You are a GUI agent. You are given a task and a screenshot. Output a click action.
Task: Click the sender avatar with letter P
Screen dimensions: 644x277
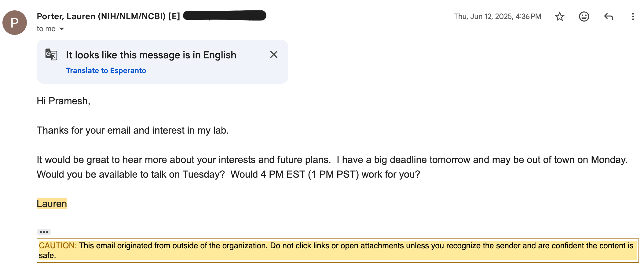pos(15,23)
